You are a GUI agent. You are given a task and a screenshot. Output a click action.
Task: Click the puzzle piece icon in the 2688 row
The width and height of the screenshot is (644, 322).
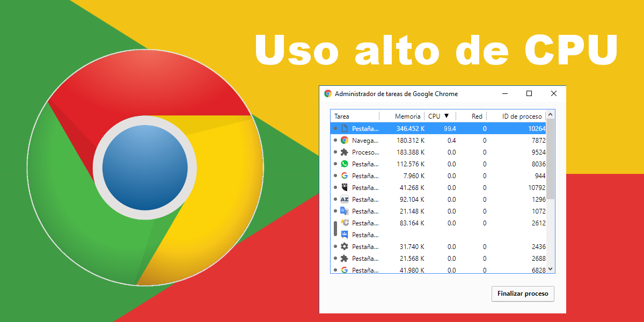(345, 259)
